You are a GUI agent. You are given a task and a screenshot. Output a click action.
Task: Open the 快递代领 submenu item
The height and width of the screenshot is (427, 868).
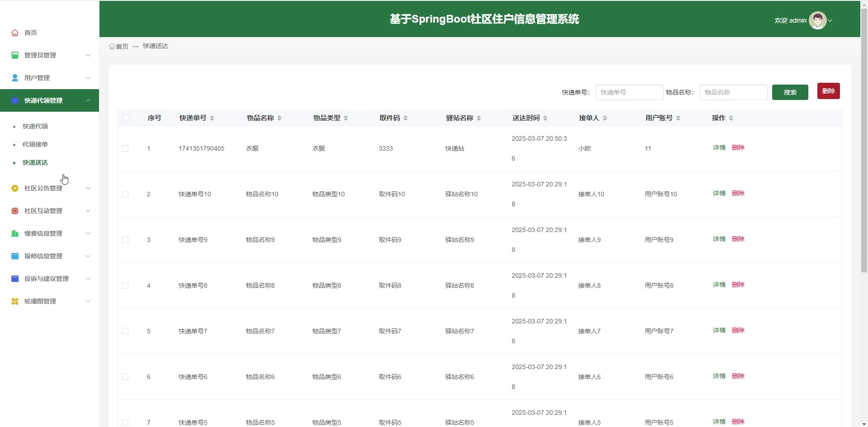point(35,126)
